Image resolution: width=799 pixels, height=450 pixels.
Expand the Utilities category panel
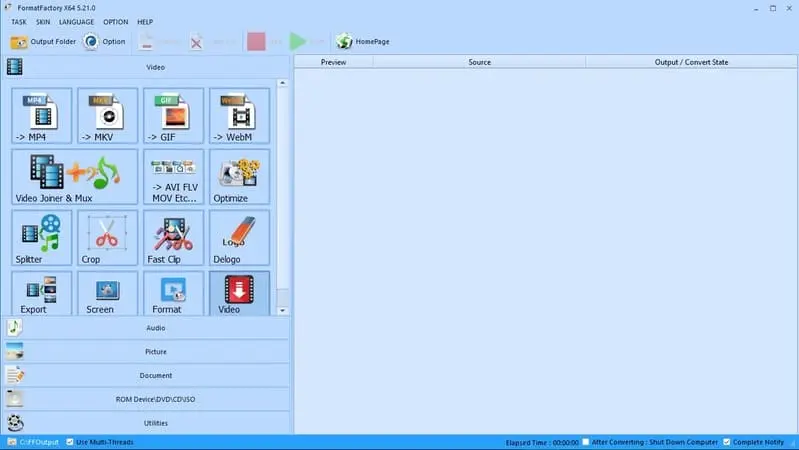coord(147,423)
